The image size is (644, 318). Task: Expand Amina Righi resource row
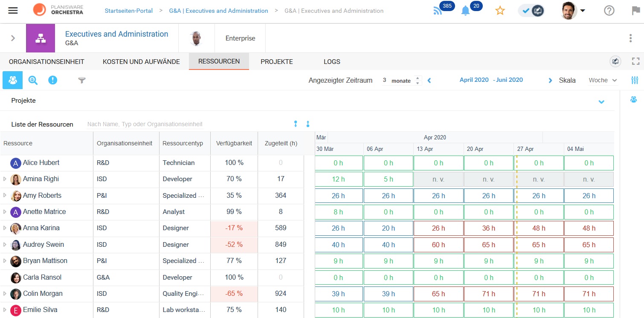tap(5, 179)
